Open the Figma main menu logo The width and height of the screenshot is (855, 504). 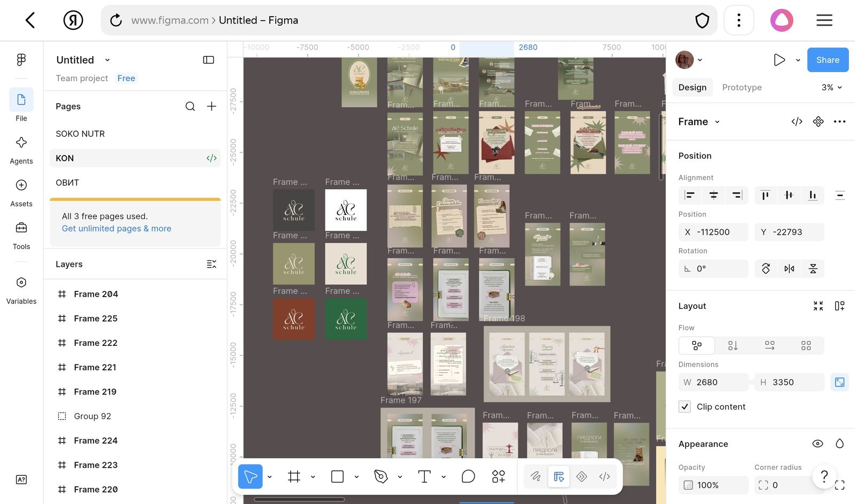(x=21, y=60)
